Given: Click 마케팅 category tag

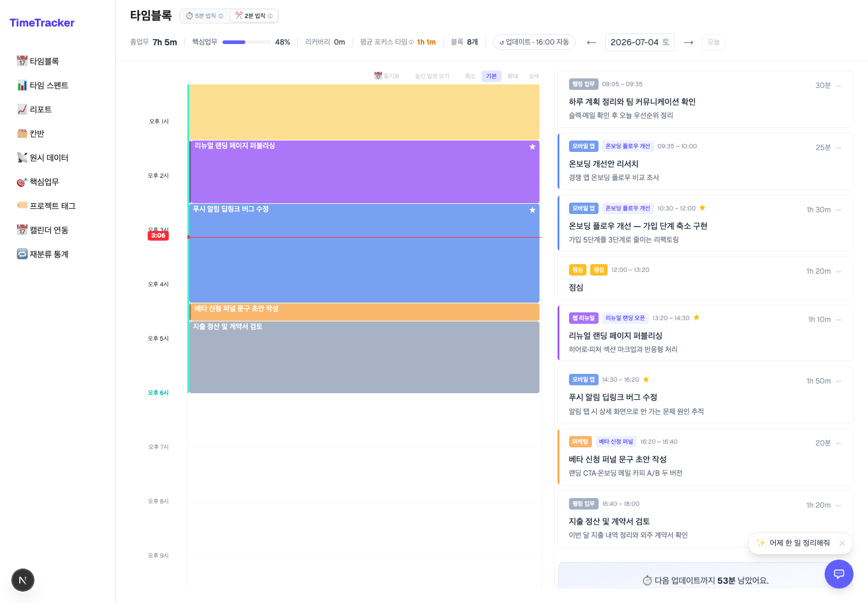Looking at the screenshot, I should point(580,442).
